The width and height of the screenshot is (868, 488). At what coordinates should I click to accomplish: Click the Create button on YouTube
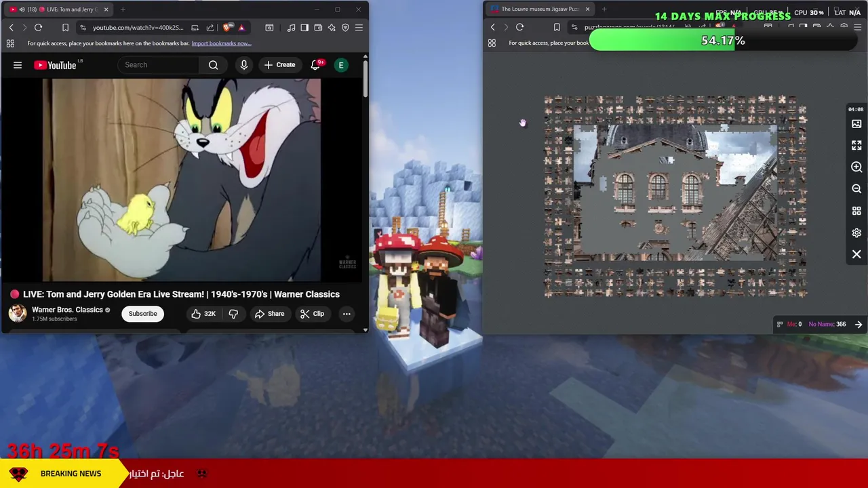pos(280,65)
